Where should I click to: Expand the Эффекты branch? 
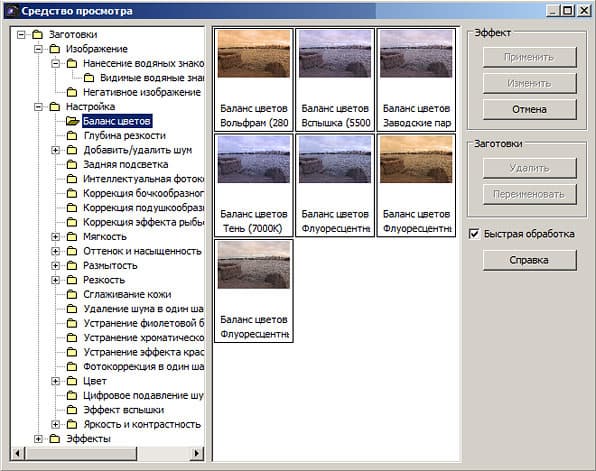click(38, 439)
